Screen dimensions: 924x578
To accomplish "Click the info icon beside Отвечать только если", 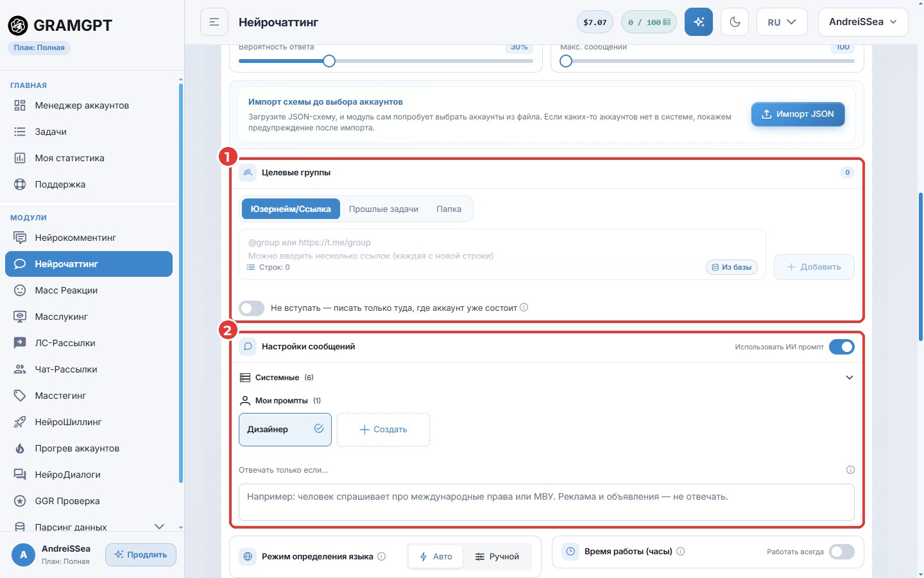I will coord(850,469).
